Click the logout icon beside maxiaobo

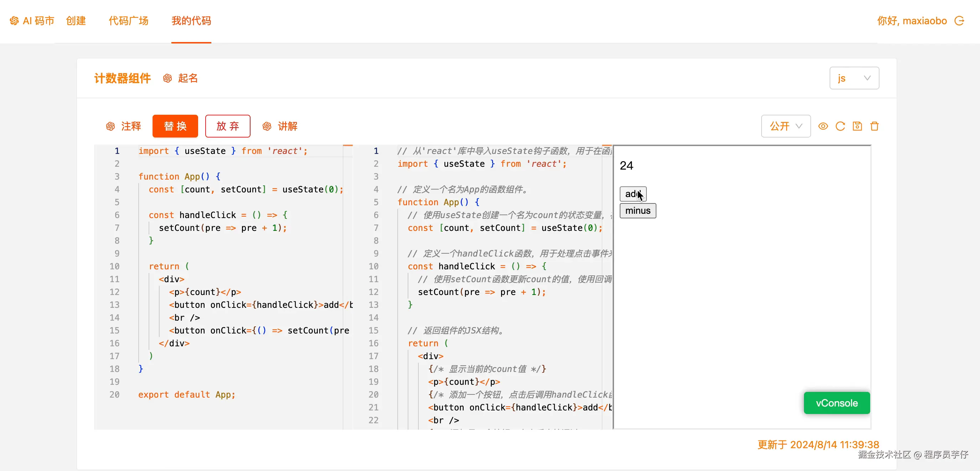(x=959, y=21)
